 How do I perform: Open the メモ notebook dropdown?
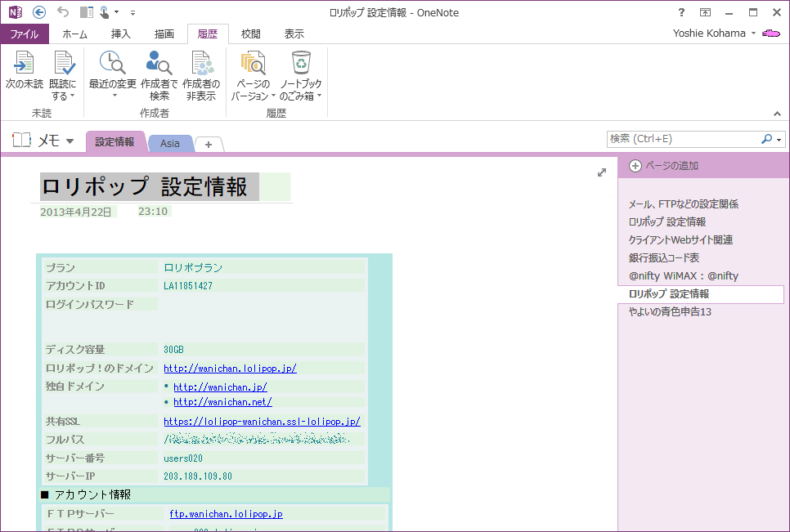click(70, 141)
